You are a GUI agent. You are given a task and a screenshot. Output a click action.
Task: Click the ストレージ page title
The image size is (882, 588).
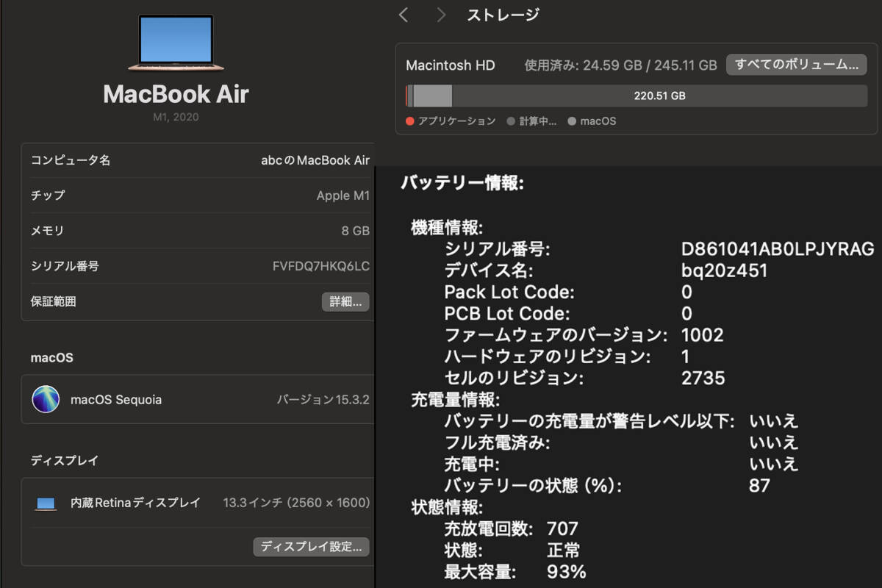[x=503, y=15]
